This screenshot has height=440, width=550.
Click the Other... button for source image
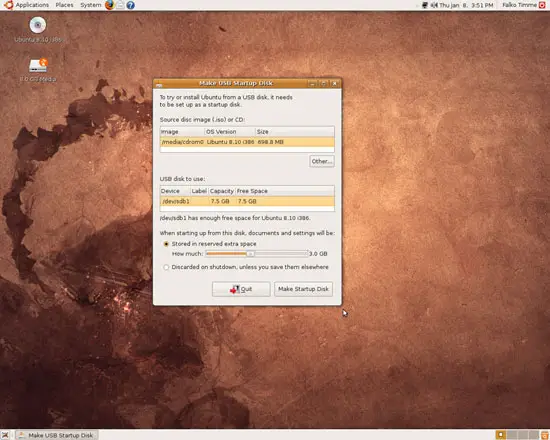click(x=322, y=161)
